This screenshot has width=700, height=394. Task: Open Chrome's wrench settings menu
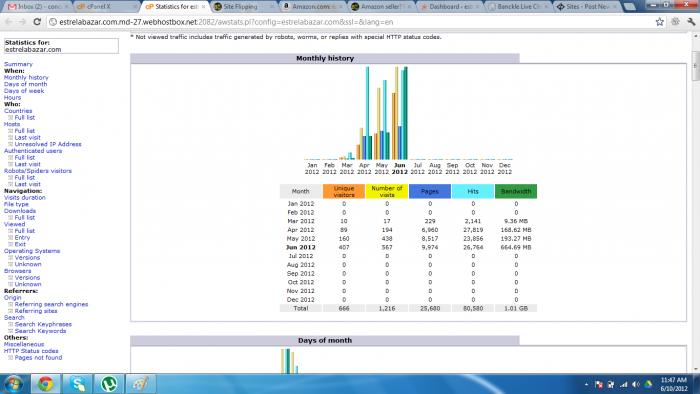pos(692,22)
